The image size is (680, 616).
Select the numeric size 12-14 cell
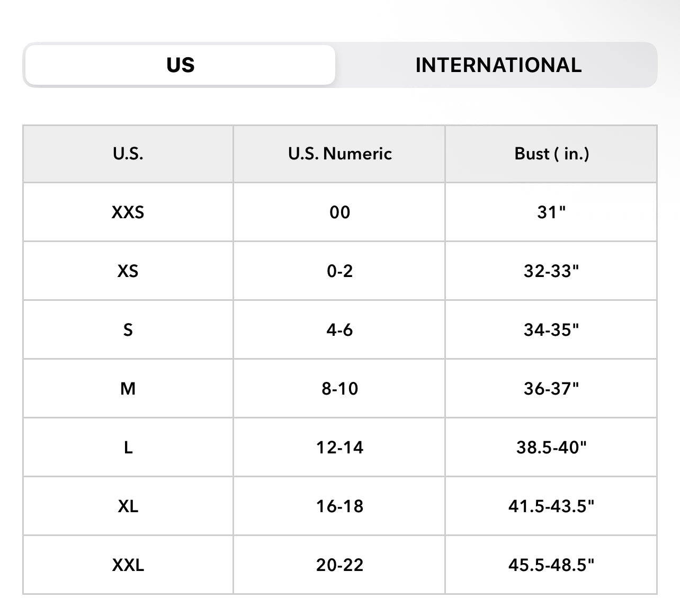[x=339, y=448]
